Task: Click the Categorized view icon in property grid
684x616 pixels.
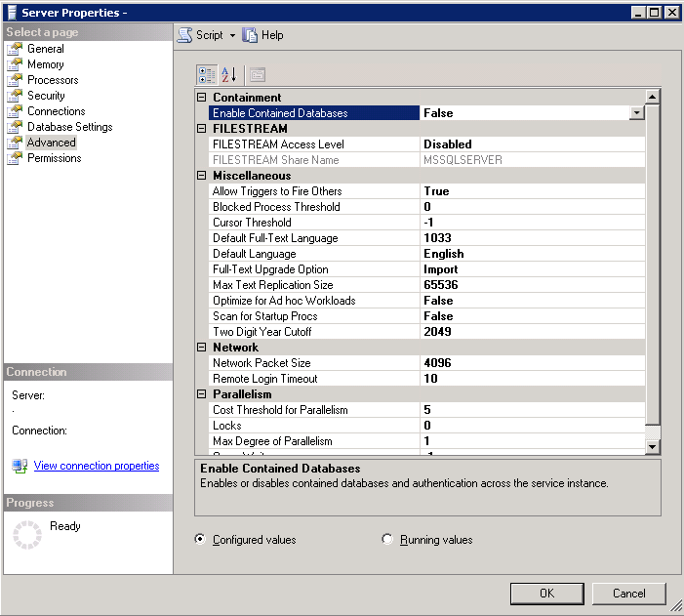Action: coord(207,74)
